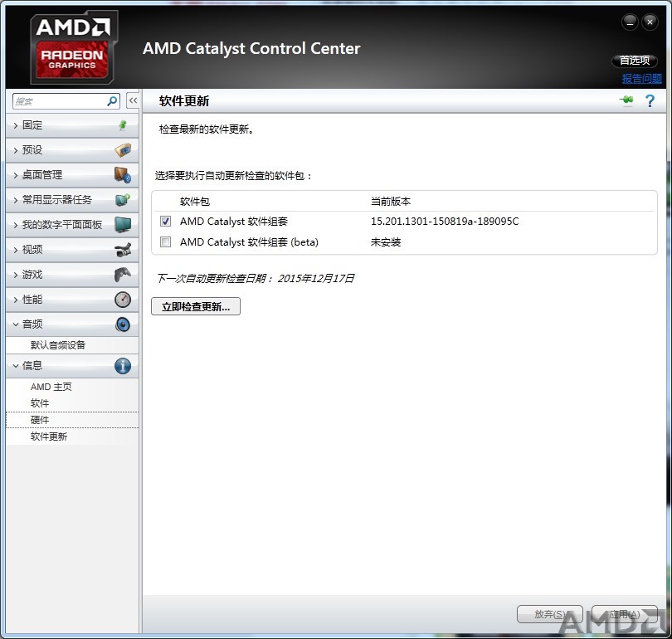Expand the 桌面管理 section
The width and height of the screenshot is (672, 639).
tap(72, 175)
